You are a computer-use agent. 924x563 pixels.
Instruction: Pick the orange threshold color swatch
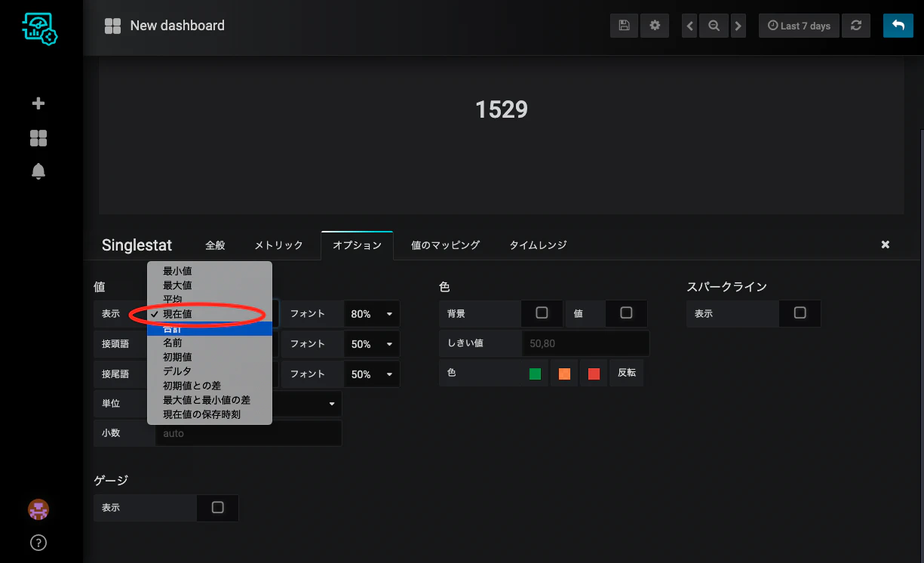pyautogui.click(x=564, y=374)
